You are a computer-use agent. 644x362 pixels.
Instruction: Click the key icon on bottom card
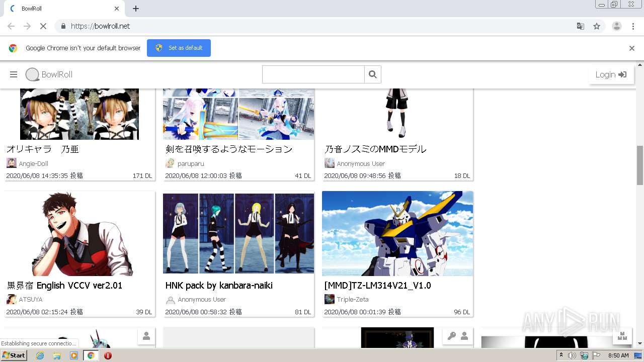click(x=451, y=336)
